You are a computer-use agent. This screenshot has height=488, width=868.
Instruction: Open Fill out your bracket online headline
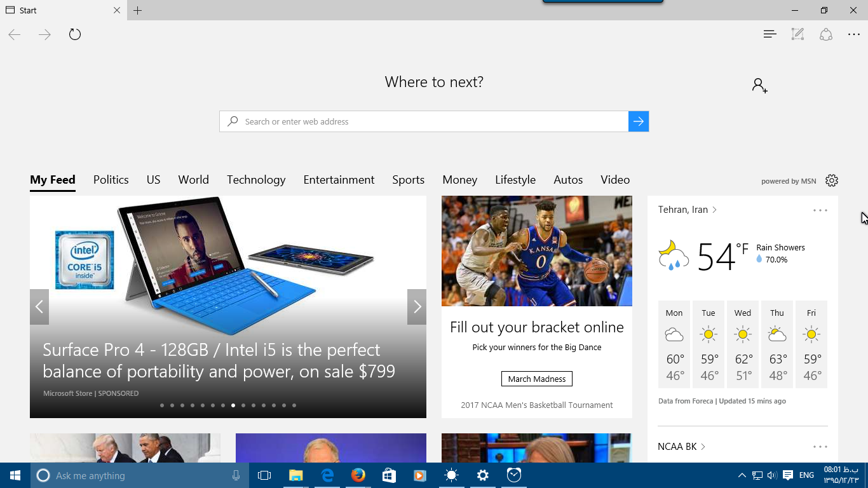537,327
